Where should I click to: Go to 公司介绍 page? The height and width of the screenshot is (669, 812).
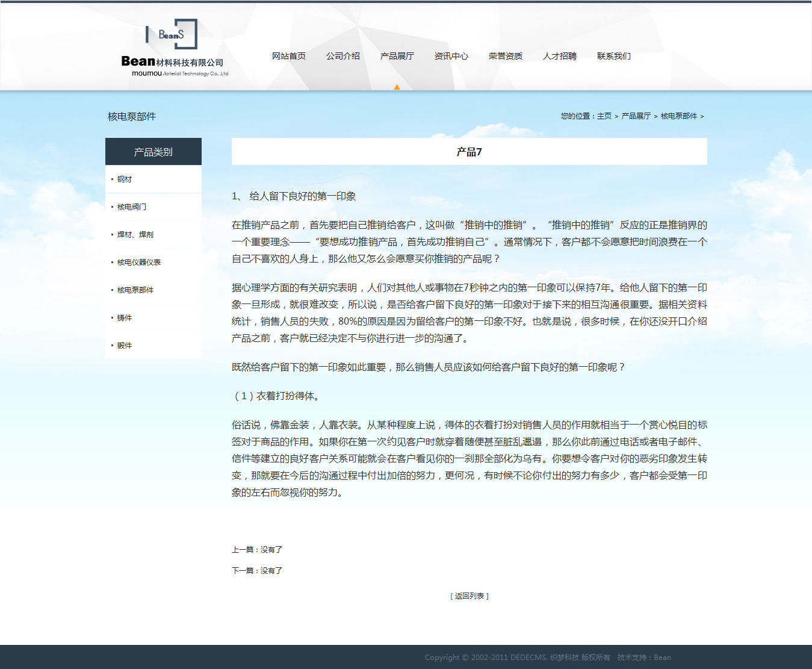pos(343,56)
